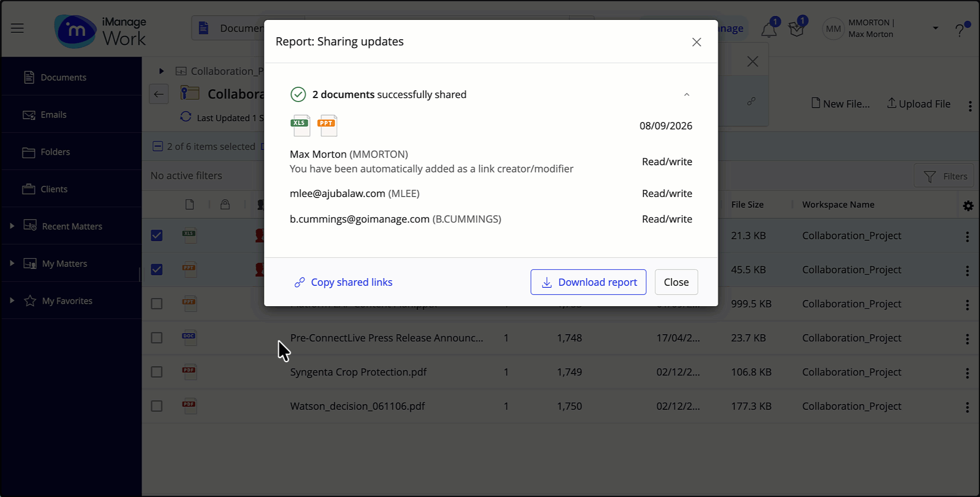The image size is (980, 497).
Task: Click the Filters button
Action: 945,176
